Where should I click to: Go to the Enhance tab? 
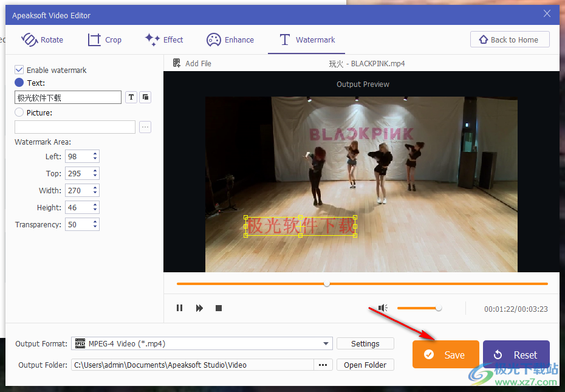(x=230, y=40)
